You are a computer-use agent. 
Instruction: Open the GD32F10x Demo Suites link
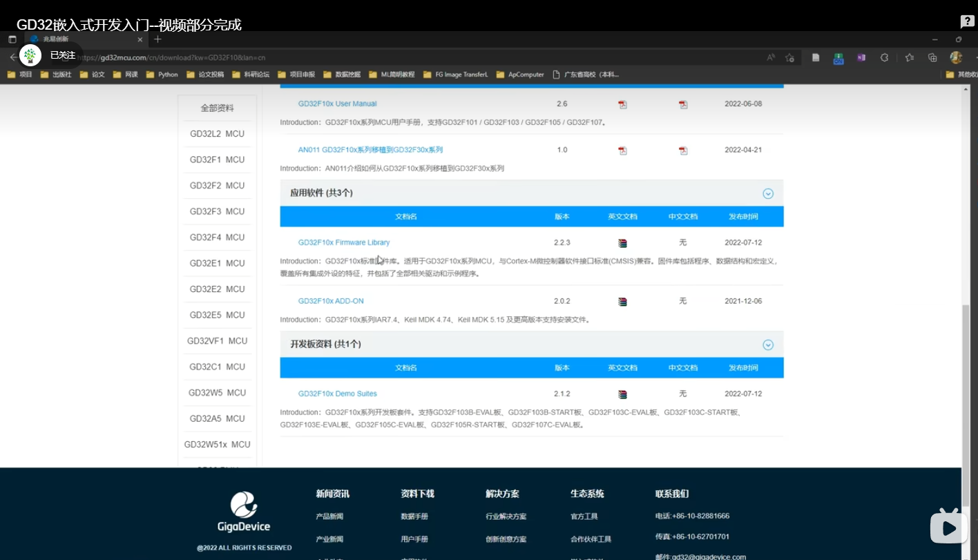[338, 394]
